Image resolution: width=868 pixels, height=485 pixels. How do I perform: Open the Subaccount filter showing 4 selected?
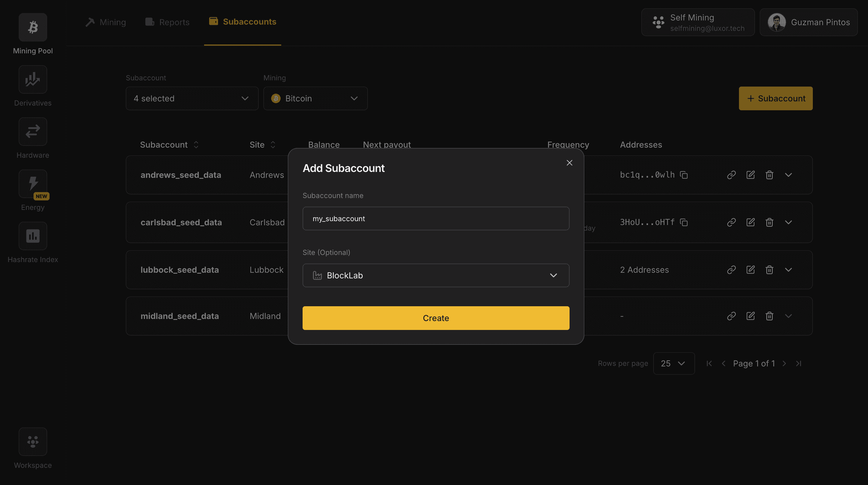192,98
